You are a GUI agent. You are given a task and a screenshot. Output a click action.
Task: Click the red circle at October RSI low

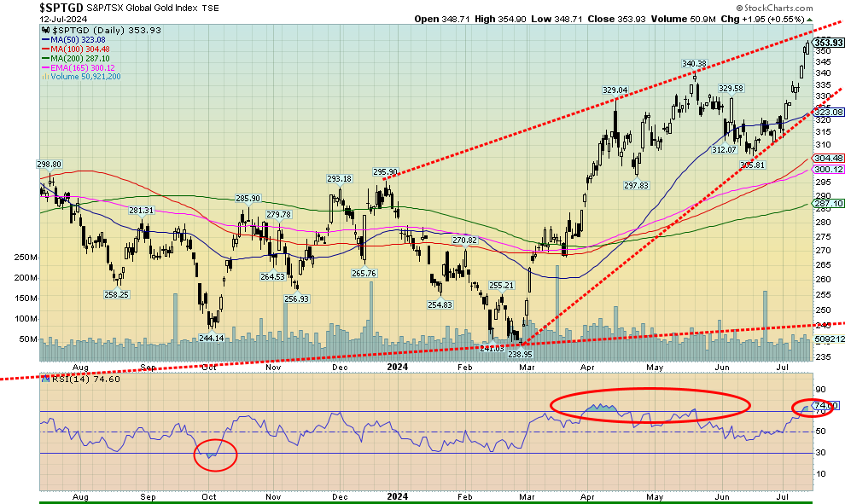coord(215,454)
